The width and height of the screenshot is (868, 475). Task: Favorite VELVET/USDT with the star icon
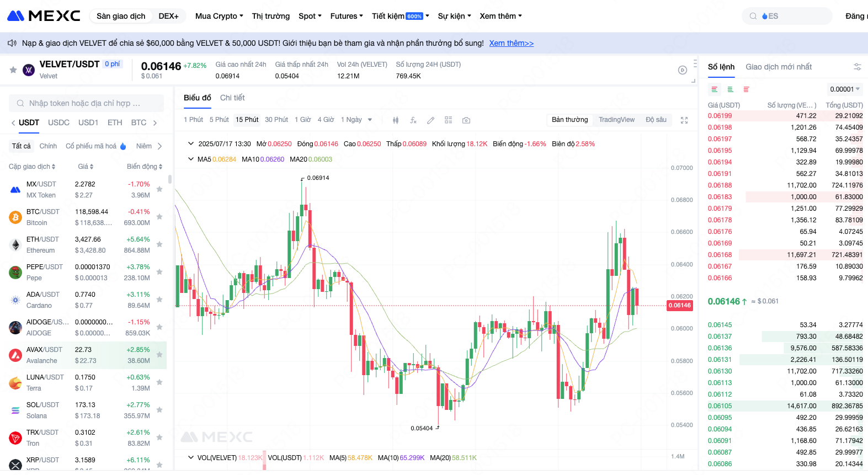click(x=13, y=70)
